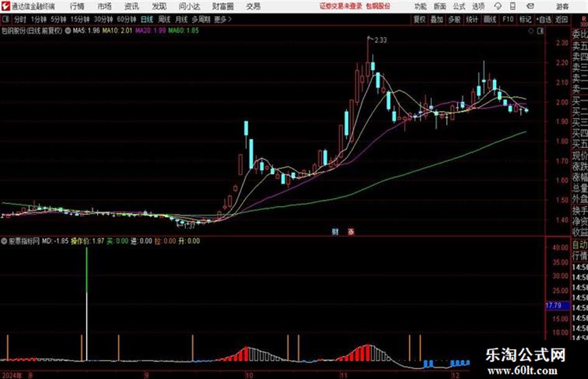Click the 复权 toolbar button
This screenshot has height=379, width=588.
coord(419,19)
